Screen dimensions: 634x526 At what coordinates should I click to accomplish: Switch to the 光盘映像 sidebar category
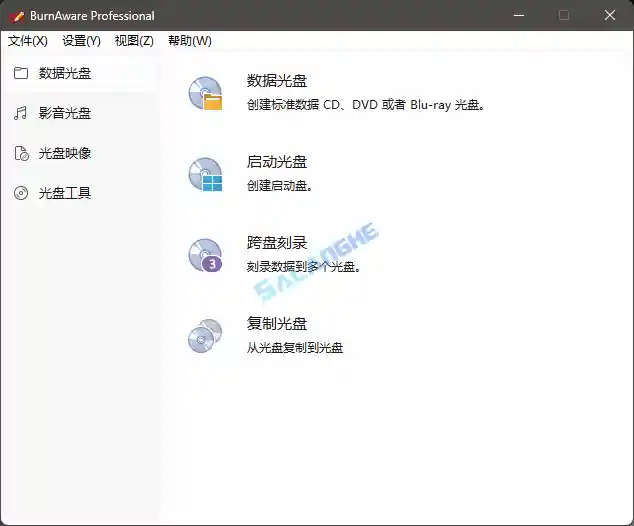(x=65, y=153)
